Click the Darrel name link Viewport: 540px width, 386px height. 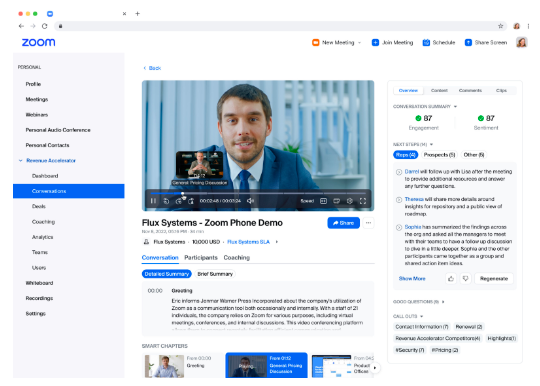pyautogui.click(x=412, y=171)
